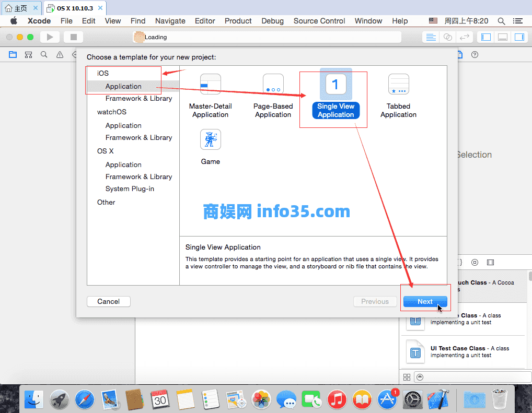Click the Stop button in Xcode toolbar
This screenshot has width=532, height=413.
point(73,37)
